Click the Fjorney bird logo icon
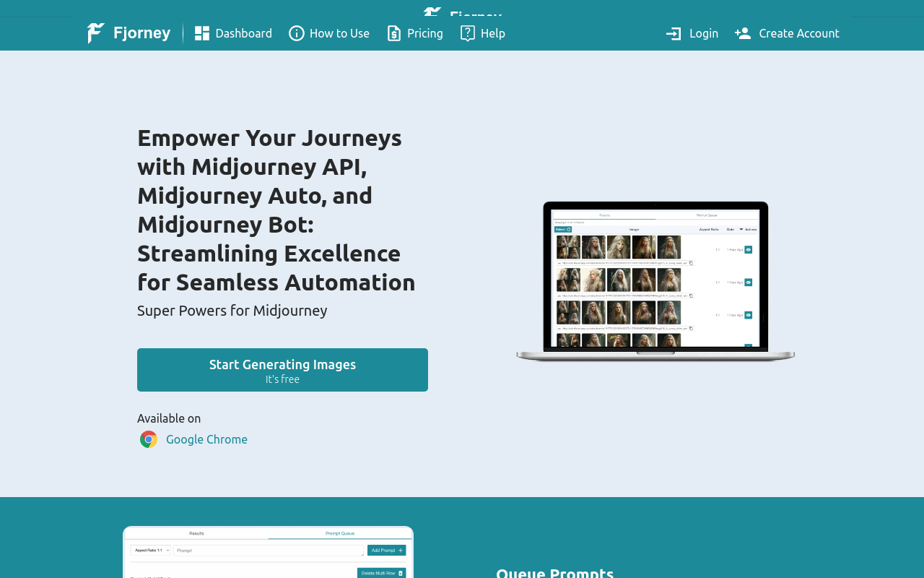 coord(96,33)
